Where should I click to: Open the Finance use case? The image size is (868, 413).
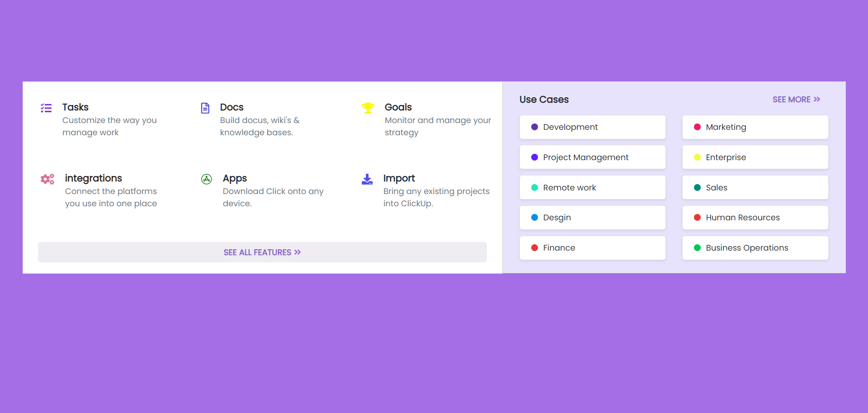pos(592,247)
